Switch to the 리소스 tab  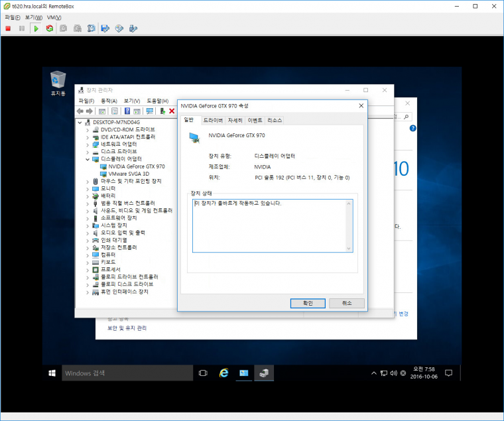[275, 120]
